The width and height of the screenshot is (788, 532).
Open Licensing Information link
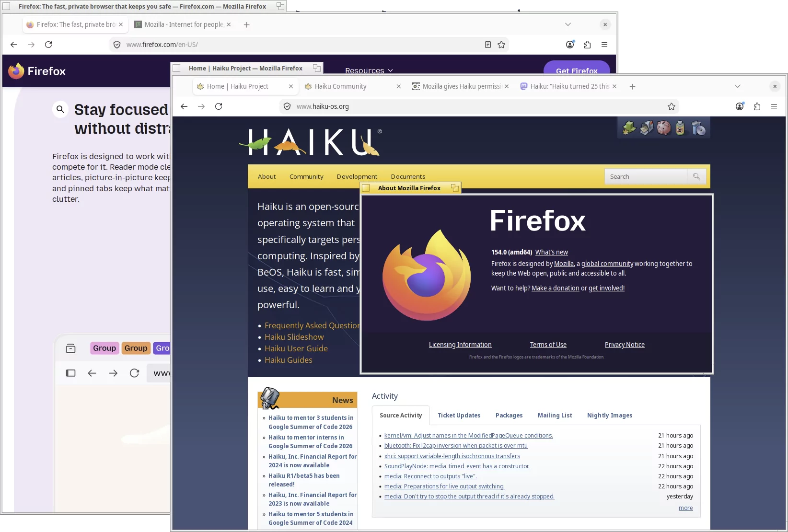pyautogui.click(x=460, y=345)
